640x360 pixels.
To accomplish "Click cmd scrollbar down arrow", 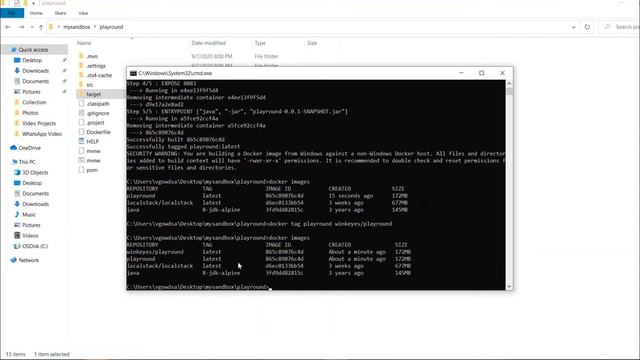I will [509, 287].
